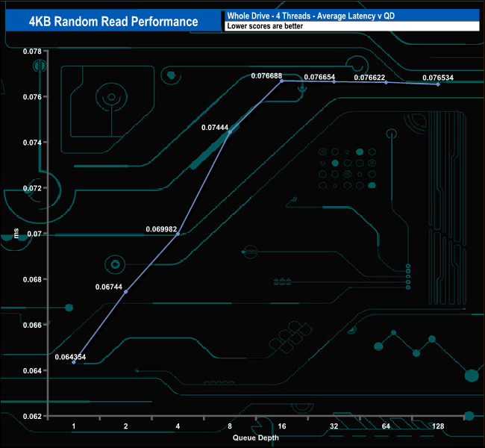Click the chart title 4KB Random Read Performance
Screen dimensions: 485x448
pos(113,22)
